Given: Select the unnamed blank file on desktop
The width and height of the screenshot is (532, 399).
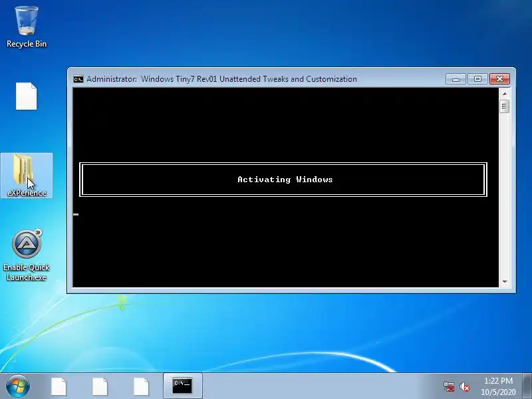Looking at the screenshot, I should [x=27, y=96].
